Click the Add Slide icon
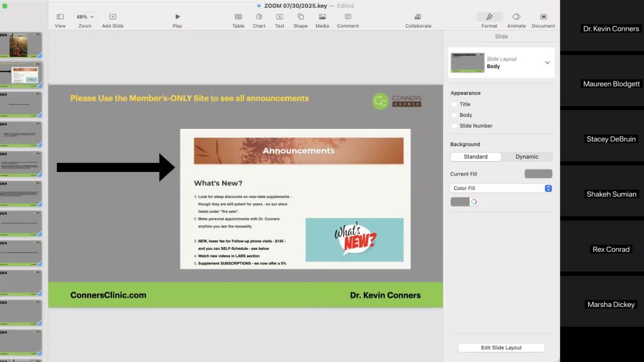Viewport: 644px width, 362px height. click(113, 17)
